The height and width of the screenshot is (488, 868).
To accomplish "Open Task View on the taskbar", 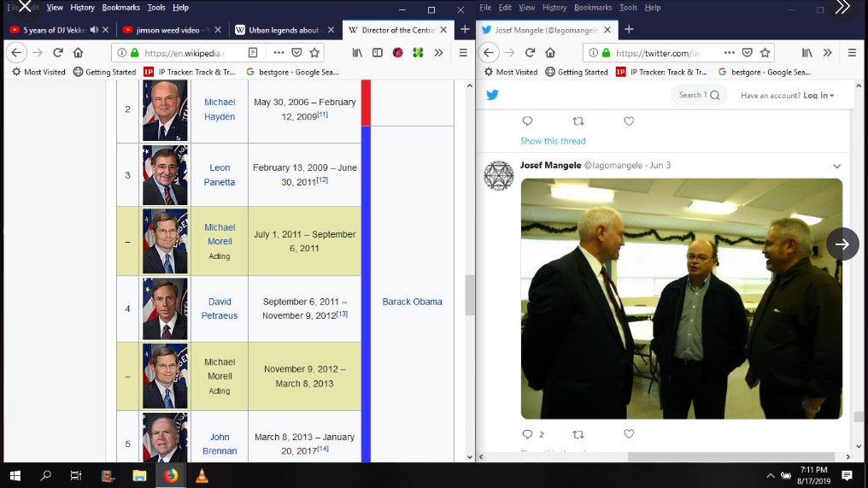I will coord(76,475).
